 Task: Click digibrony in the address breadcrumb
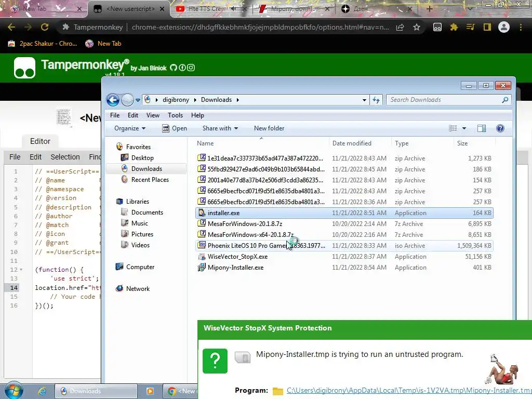coord(176,100)
